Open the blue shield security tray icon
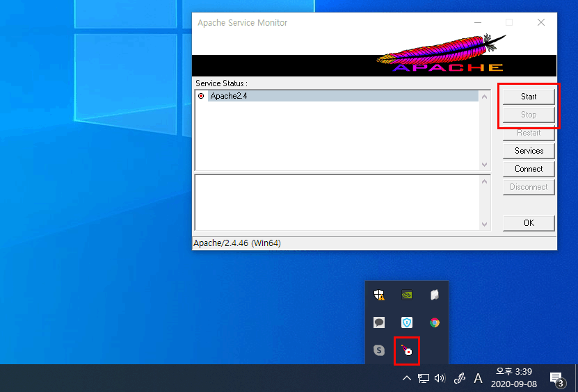Viewport: 578px width, 392px height. [407, 322]
